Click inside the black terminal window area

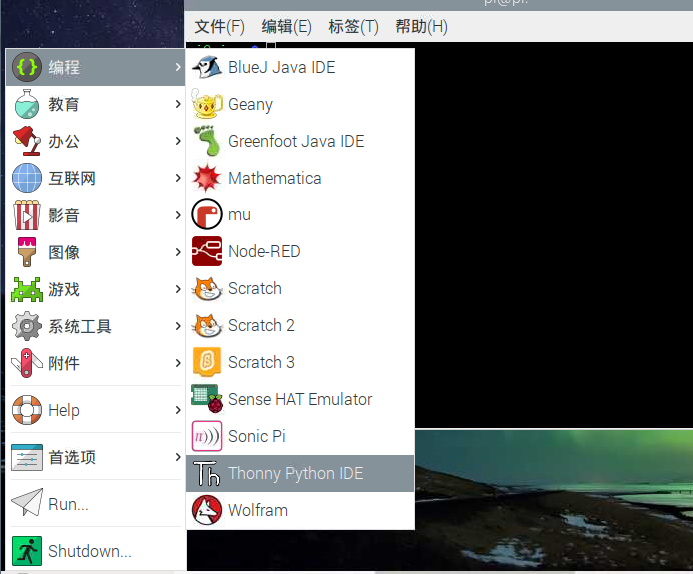tap(553, 234)
